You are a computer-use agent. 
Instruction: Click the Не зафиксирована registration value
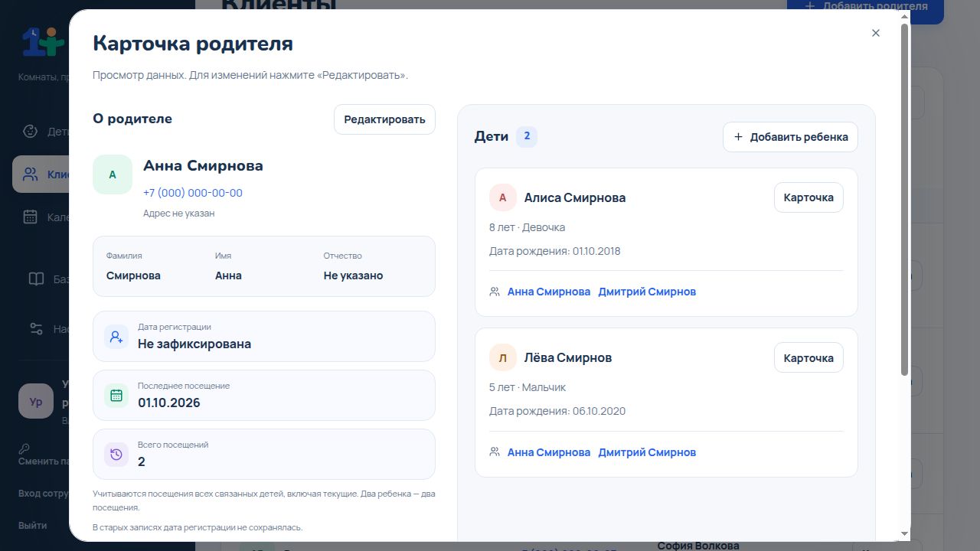[x=194, y=344]
